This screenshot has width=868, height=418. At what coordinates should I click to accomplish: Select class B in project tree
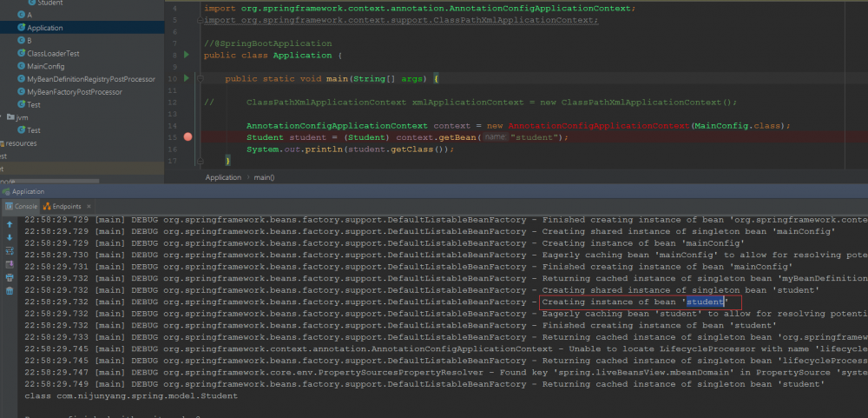30,41
